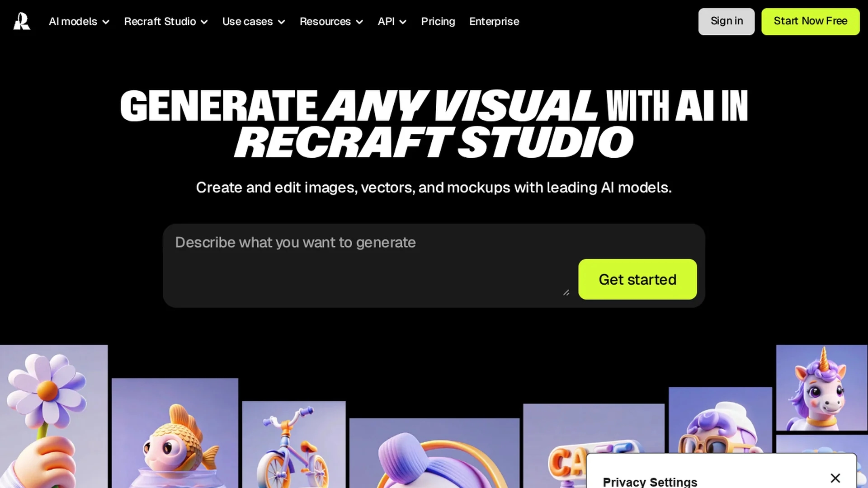
Task: Expand the AI models dropdown
Action: [x=79, y=21]
